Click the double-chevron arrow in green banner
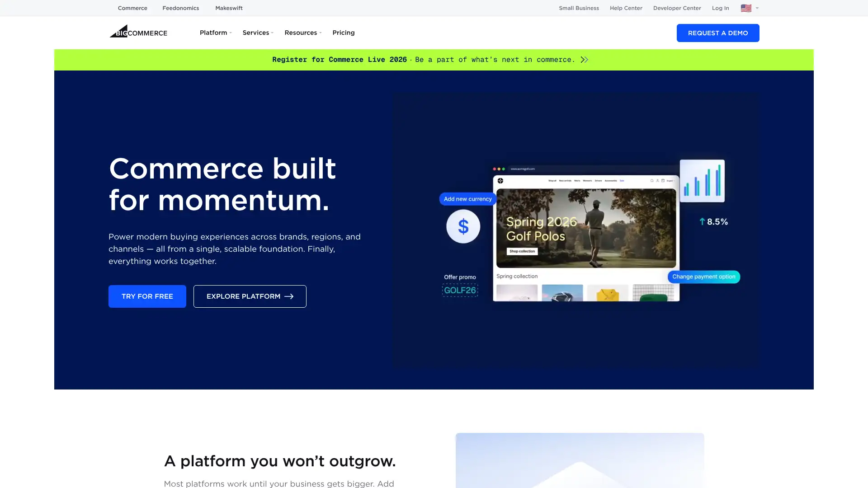Viewport: 868px width, 488px height. click(585, 60)
